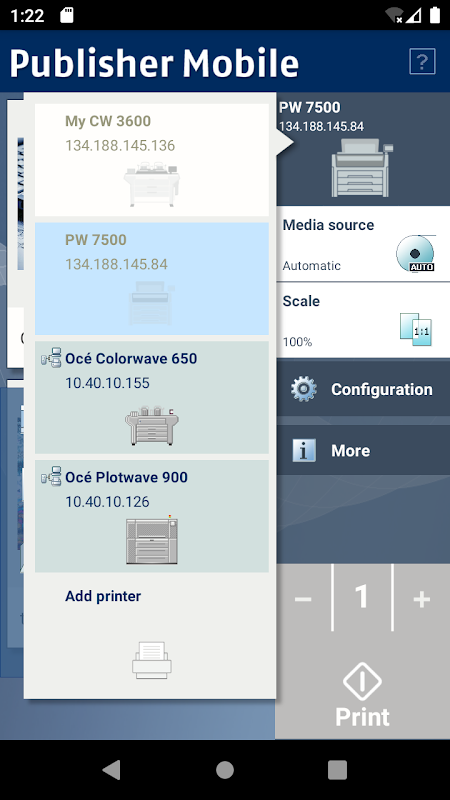The image size is (450, 800).
Task: Collapse the PW 7500 printer selector header
Action: point(363,149)
